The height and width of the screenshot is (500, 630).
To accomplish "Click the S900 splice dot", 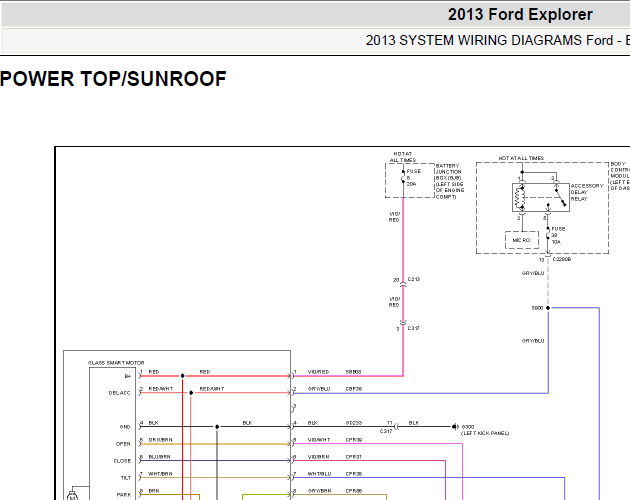I will pyautogui.click(x=548, y=308).
